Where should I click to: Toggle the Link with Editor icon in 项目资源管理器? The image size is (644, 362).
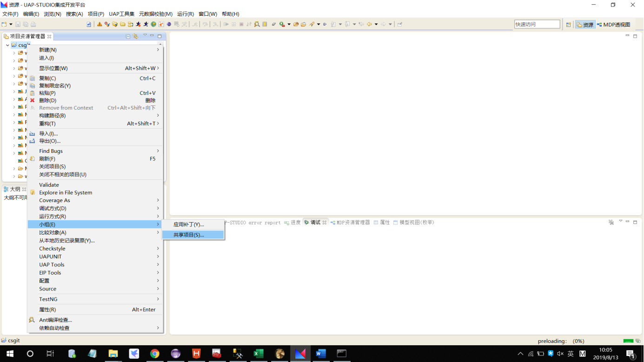tap(135, 36)
